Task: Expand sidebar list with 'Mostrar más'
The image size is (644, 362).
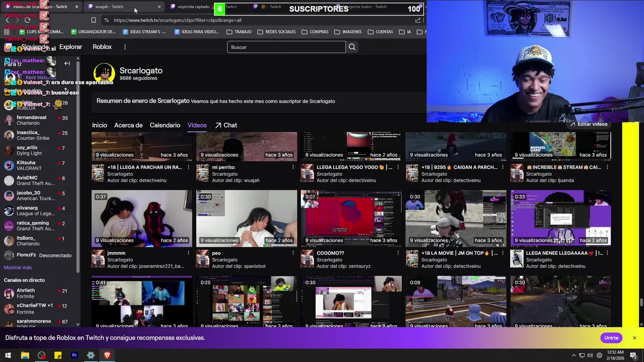Action: pyautogui.click(x=18, y=267)
